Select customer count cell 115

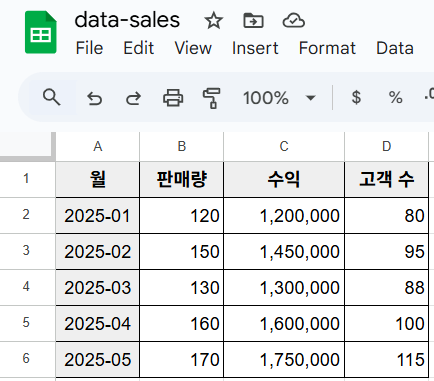[x=387, y=359]
